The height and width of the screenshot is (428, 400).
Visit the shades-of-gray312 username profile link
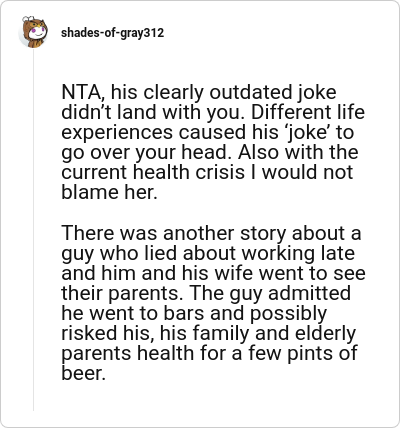pos(112,33)
